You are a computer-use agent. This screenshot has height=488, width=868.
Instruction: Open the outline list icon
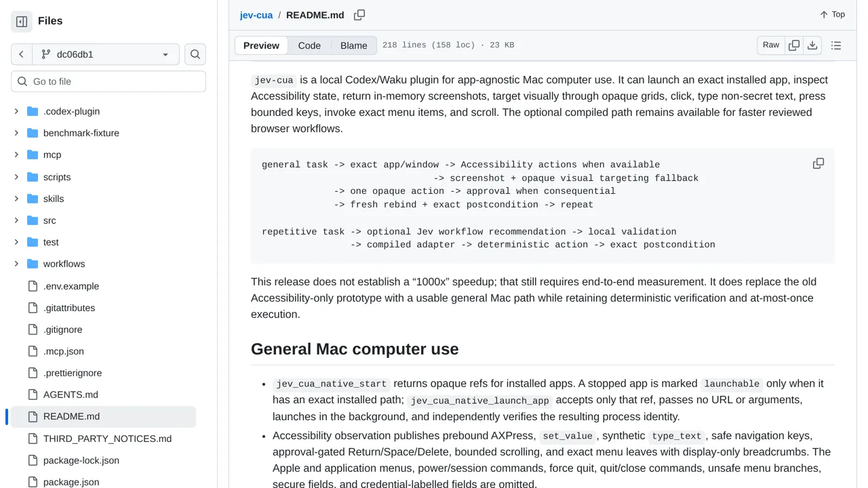(x=836, y=45)
